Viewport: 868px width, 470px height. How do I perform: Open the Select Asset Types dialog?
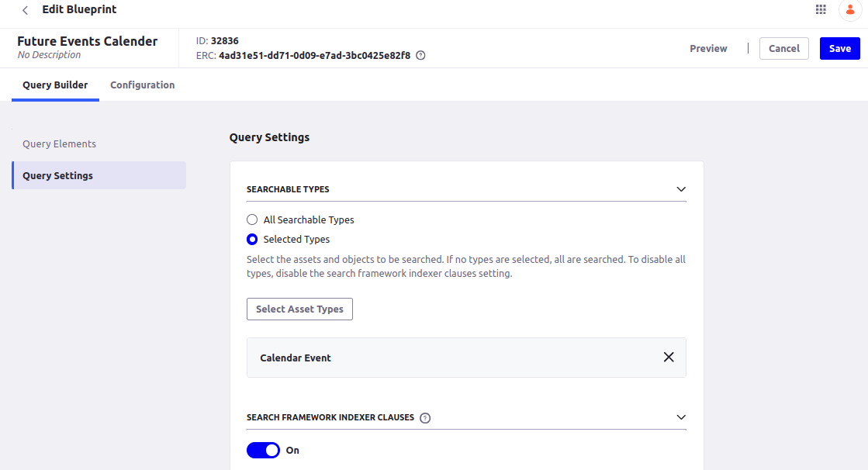[299, 309]
